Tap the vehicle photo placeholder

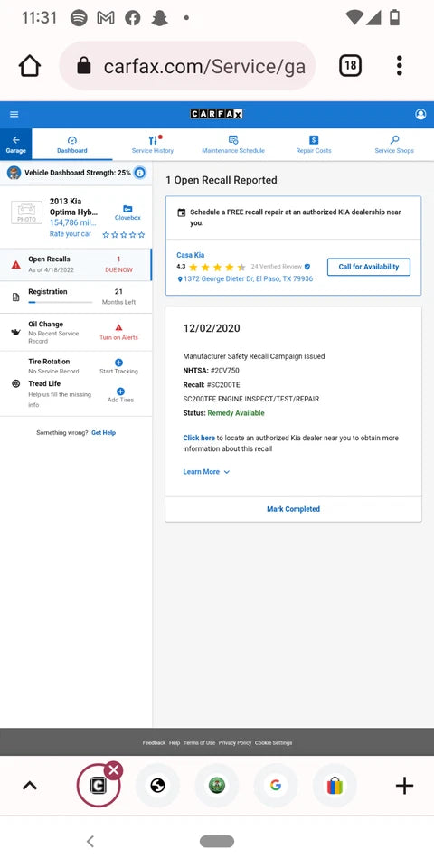[x=26, y=212]
